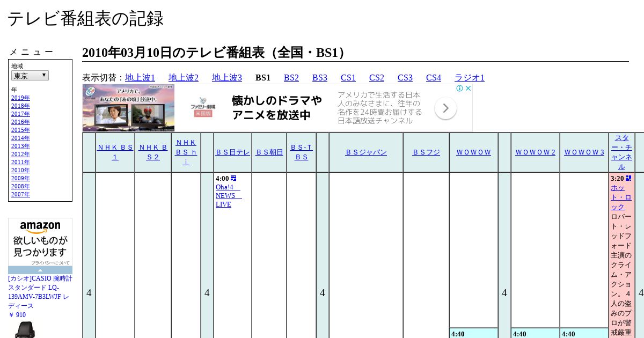This screenshot has width=644, height=338.
Task: Open the 2008年 year link
Action: click(20, 186)
